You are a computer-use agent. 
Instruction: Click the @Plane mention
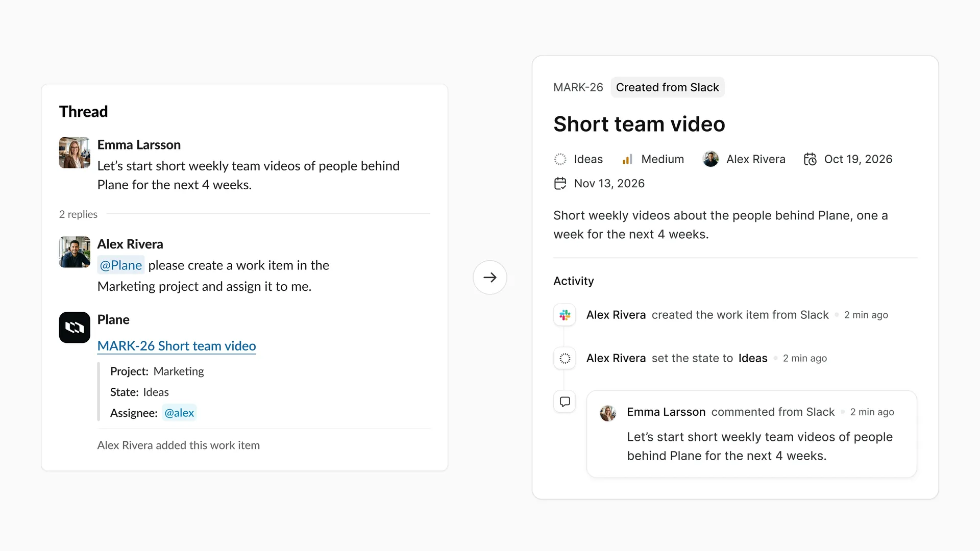[121, 265]
